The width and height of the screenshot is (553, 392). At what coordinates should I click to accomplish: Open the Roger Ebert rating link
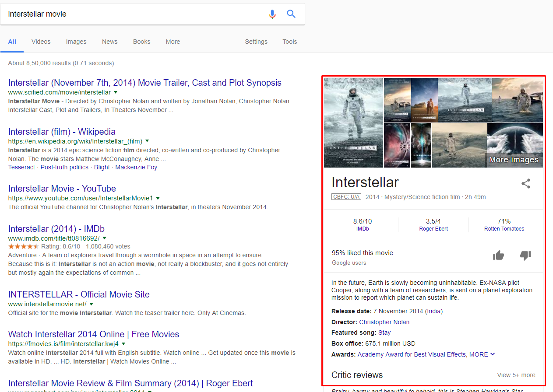[x=433, y=229]
